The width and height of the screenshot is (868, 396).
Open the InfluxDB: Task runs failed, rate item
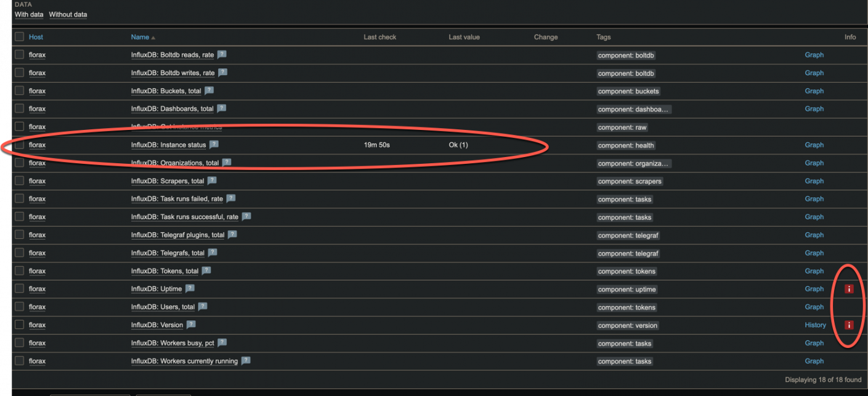[177, 199]
